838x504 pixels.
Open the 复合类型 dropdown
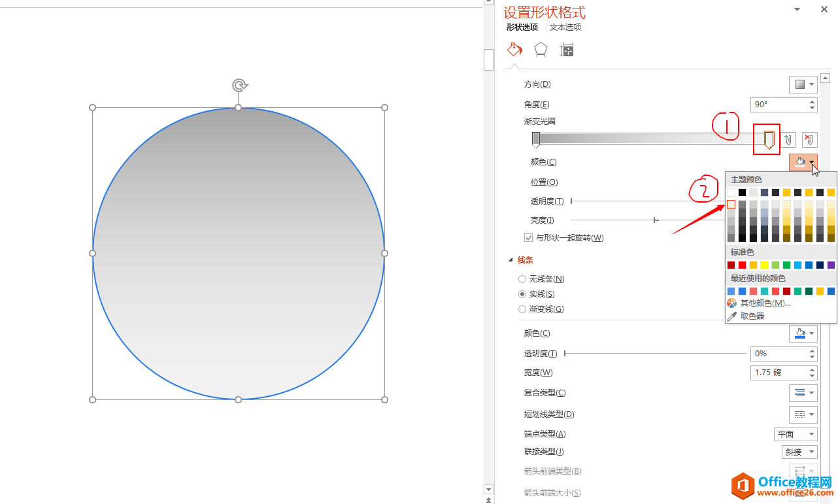803,393
